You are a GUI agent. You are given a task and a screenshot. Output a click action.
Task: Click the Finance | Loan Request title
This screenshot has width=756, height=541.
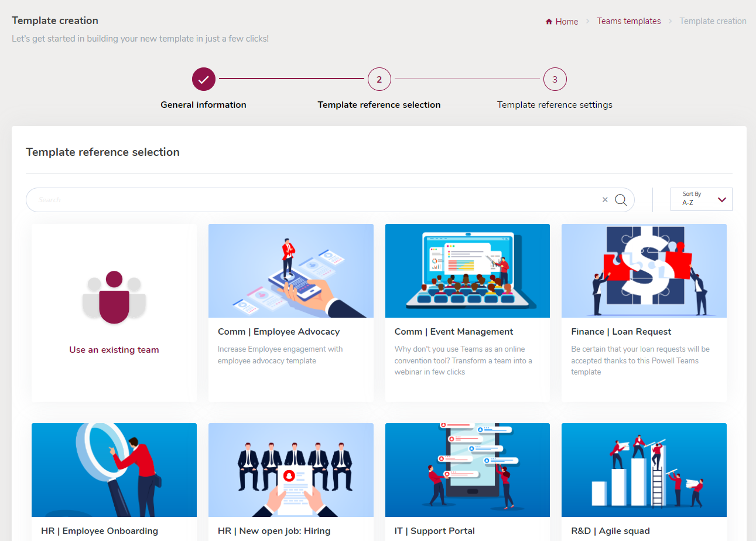[621, 332]
